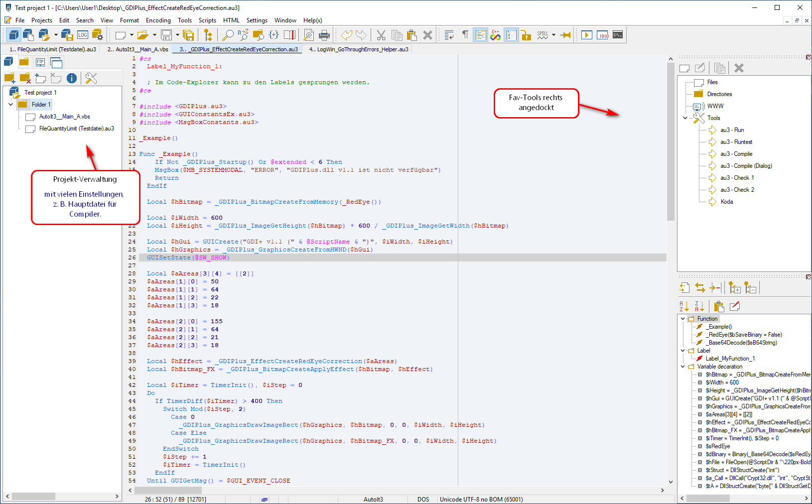Open the SPELL check dropdown arrow
Image resolution: width=812 pixels, height=504 pixels.
pyautogui.click(x=553, y=35)
